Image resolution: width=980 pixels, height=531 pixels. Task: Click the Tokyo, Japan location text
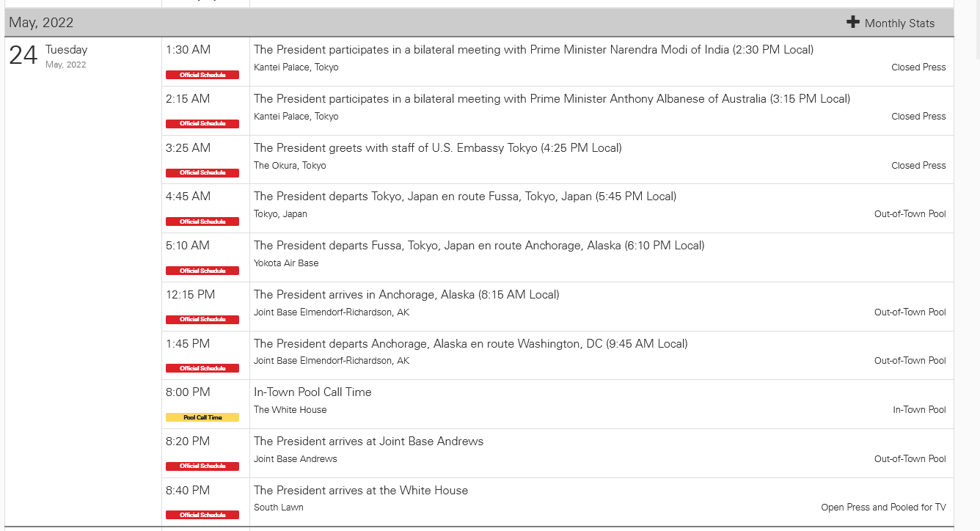280,214
